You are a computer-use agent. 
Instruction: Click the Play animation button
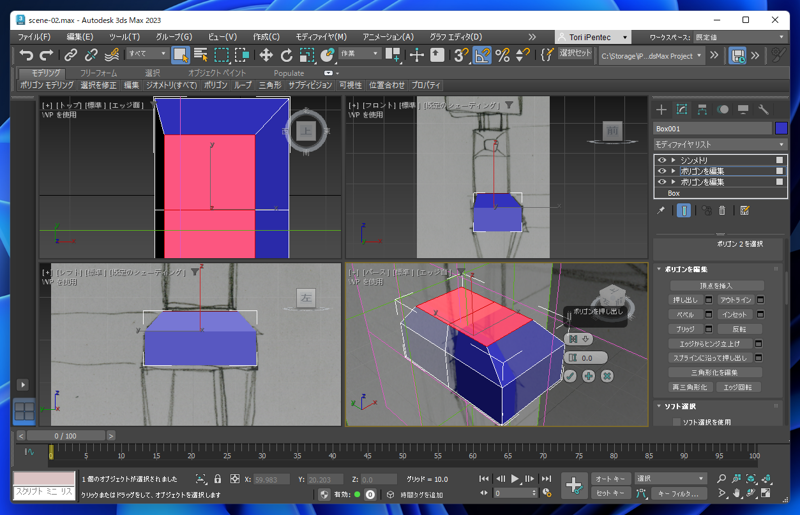click(515, 479)
